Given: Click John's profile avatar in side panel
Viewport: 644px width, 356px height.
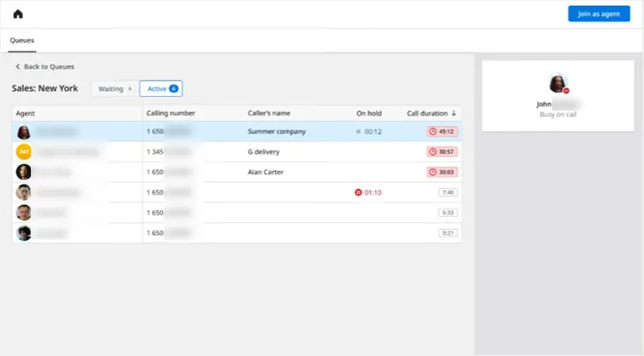Looking at the screenshot, I should pos(558,83).
